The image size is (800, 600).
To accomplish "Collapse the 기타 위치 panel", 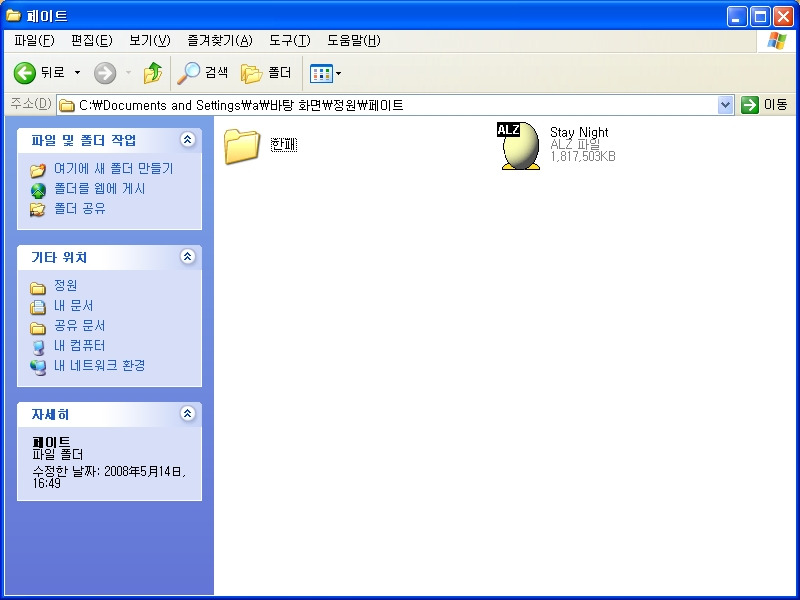I will (187, 257).
